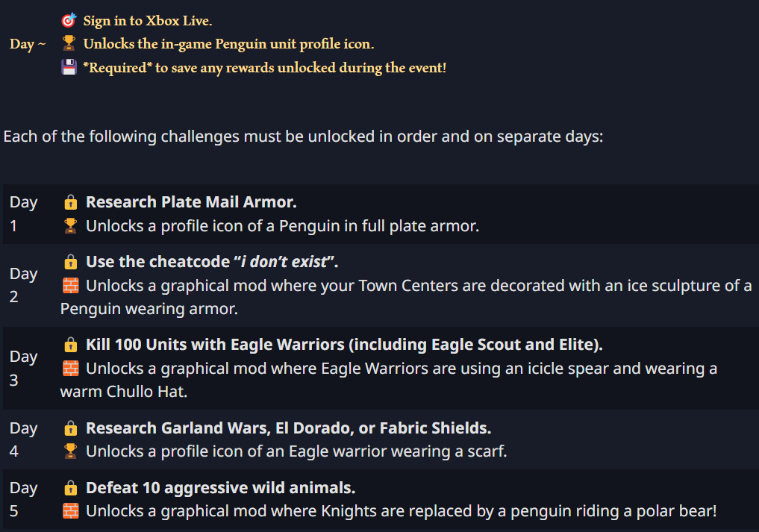759x532 pixels.
Task: Click the trophy icon beside Penguin unit profile icon
Action: pos(69,44)
